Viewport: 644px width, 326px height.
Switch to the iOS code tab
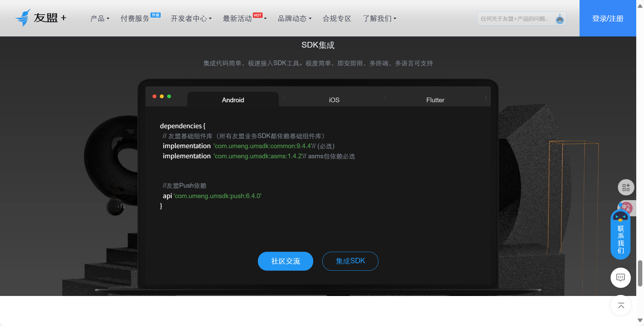[x=334, y=100]
